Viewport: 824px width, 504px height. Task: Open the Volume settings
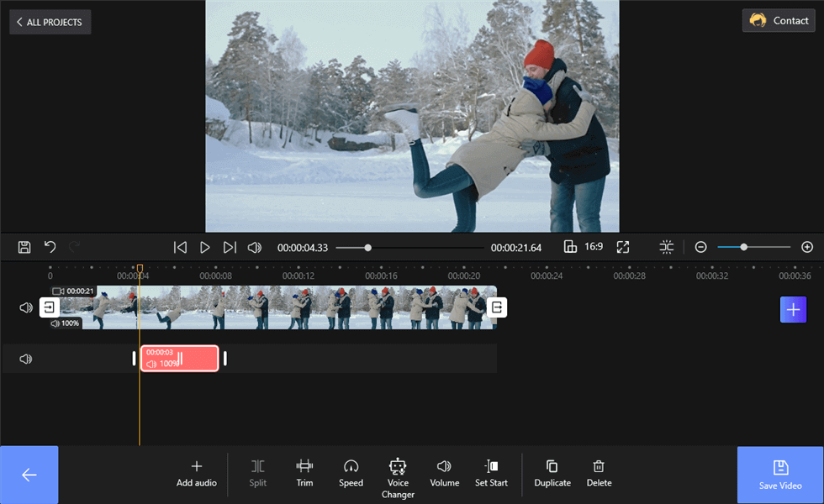coord(445,474)
